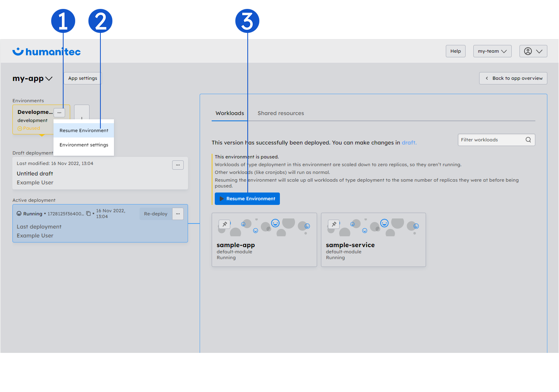The width and height of the screenshot is (559, 392).
Task: Click the search icon in Filter workloads
Action: [x=528, y=140]
